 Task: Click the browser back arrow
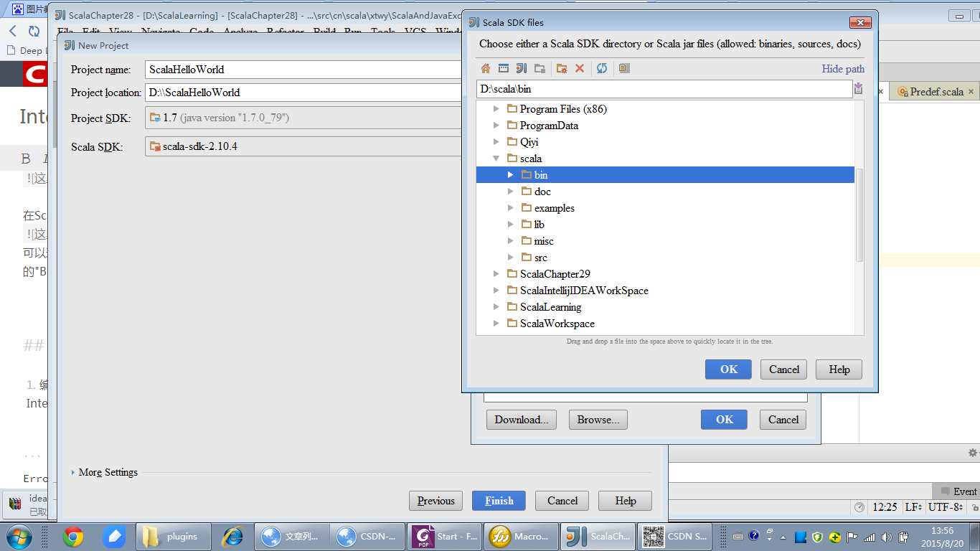pos(13,31)
